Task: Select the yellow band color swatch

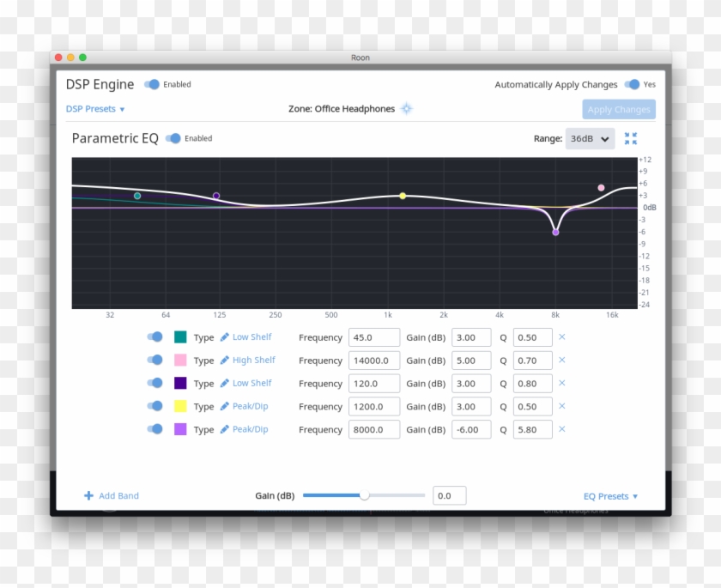Action: click(180, 406)
